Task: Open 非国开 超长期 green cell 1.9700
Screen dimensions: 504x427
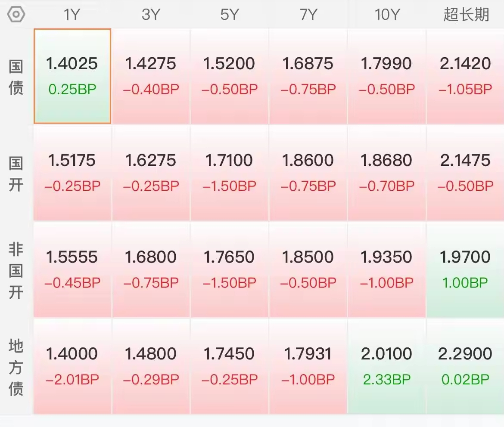Action: [465, 270]
